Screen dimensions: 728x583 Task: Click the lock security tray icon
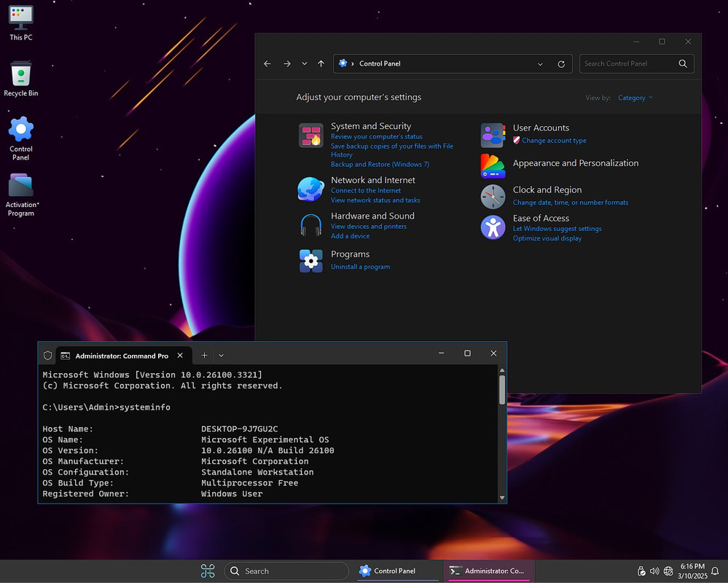(x=641, y=571)
